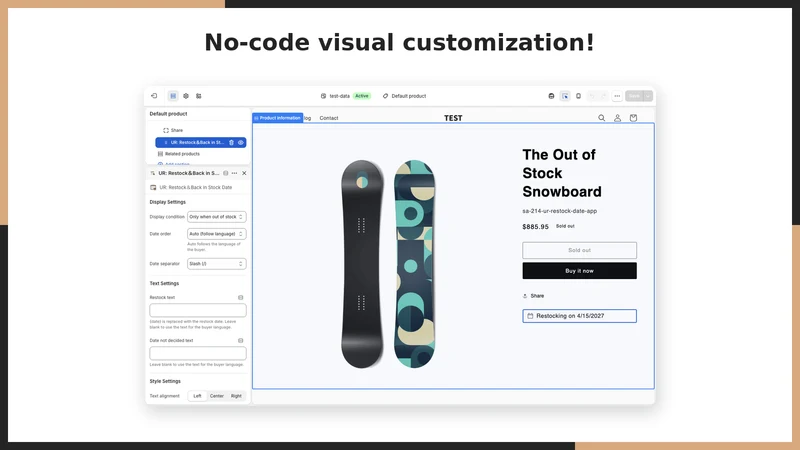Image resolution: width=800 pixels, height=450 pixels.
Task: Click the database icon in settings header
Action: [x=226, y=173]
